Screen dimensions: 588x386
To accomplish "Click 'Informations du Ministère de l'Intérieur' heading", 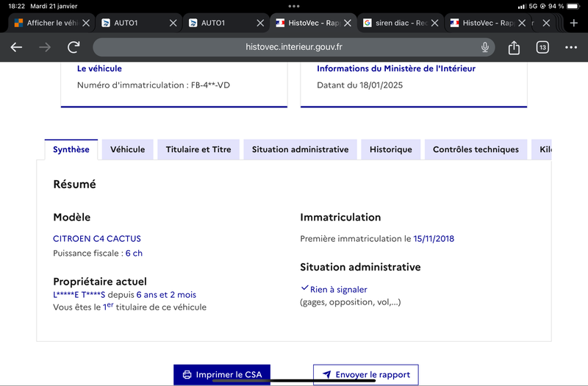I will [x=396, y=68].
